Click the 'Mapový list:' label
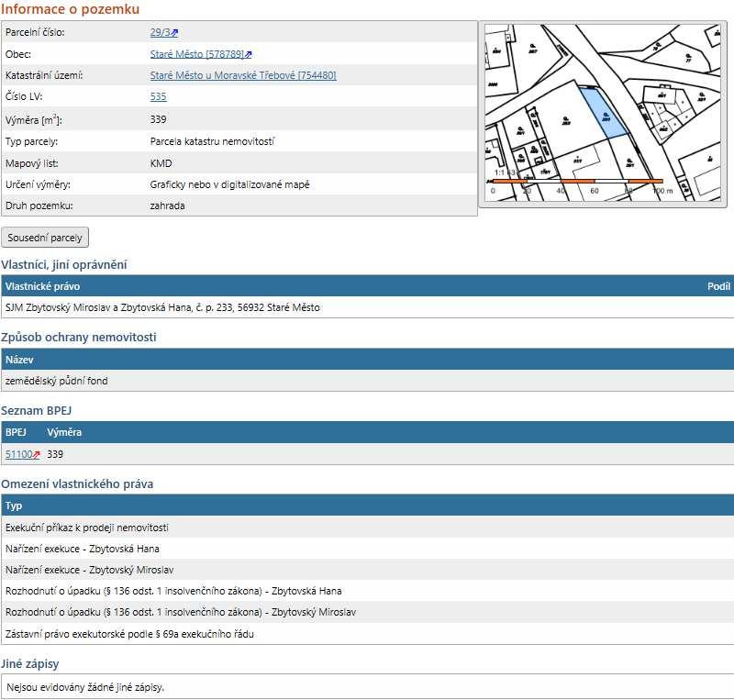 [32, 163]
